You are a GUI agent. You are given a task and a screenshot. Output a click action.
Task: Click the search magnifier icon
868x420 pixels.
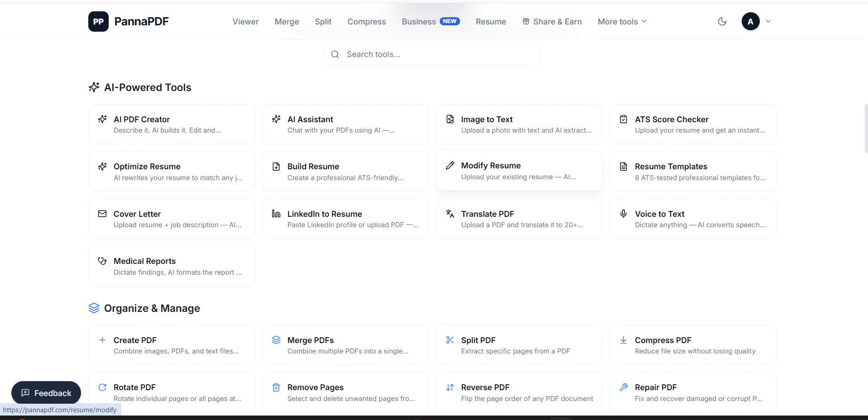point(335,54)
